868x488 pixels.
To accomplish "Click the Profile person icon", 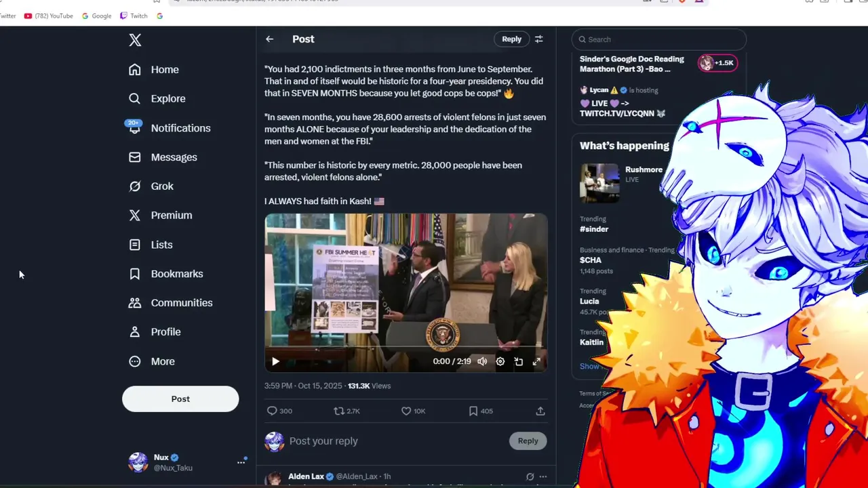I will (x=135, y=332).
